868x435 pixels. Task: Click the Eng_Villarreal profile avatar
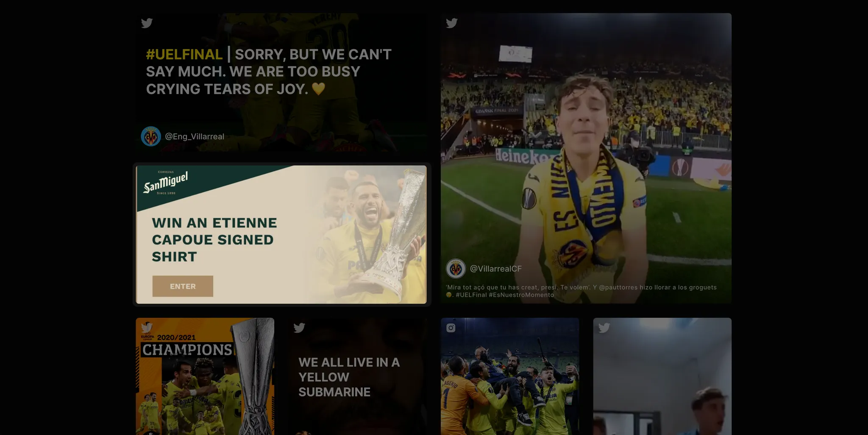point(151,136)
